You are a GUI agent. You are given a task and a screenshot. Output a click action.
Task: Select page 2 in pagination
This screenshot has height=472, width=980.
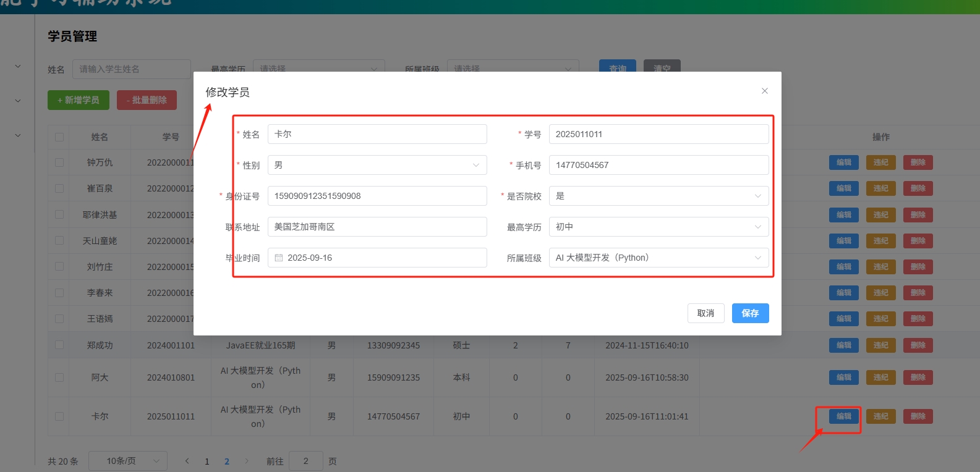click(x=227, y=461)
